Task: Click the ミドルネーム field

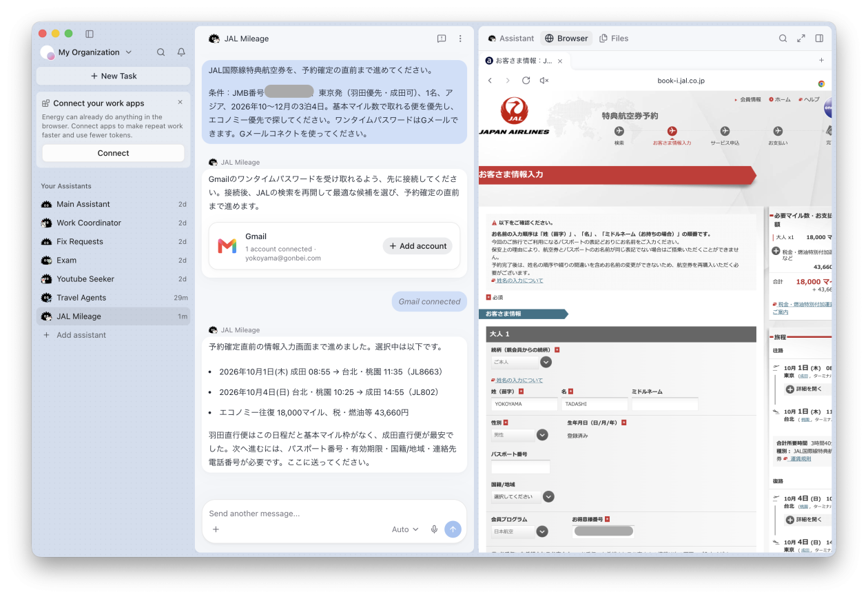Action: pos(665,404)
